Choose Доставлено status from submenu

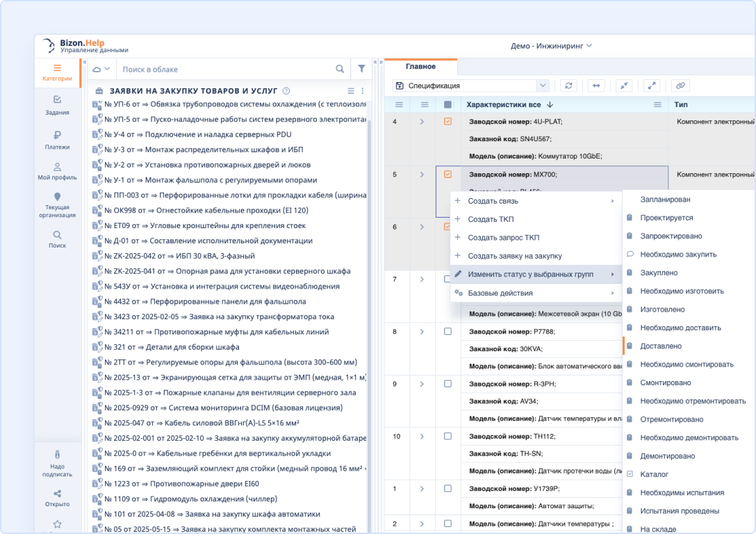660,346
